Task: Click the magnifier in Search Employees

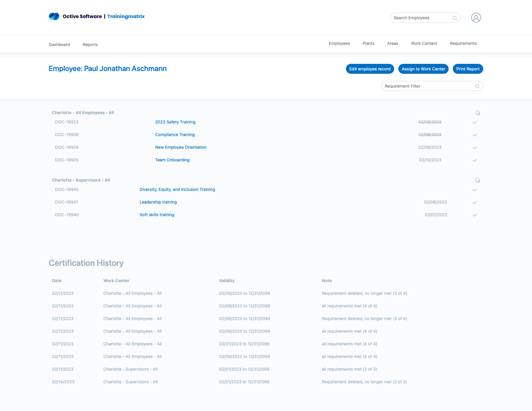Action: (x=455, y=18)
